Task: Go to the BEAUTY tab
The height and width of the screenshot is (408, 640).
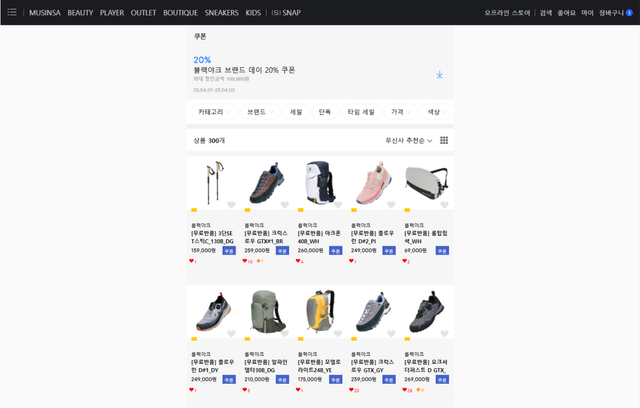Action: click(80, 13)
